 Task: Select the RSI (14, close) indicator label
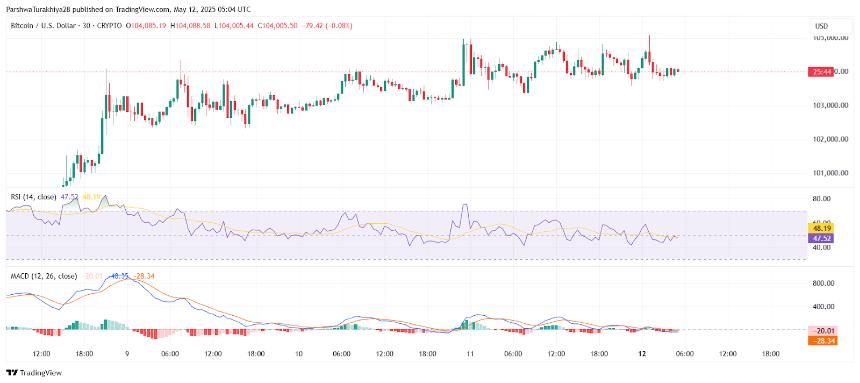point(32,196)
